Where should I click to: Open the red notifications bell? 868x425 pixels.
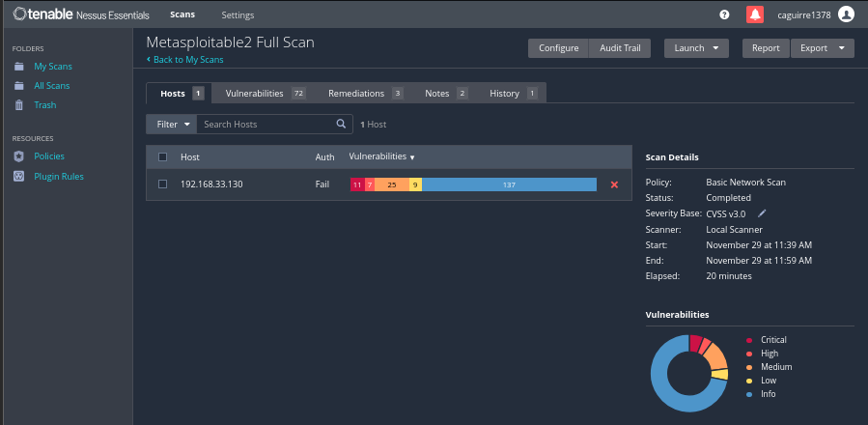(x=755, y=14)
